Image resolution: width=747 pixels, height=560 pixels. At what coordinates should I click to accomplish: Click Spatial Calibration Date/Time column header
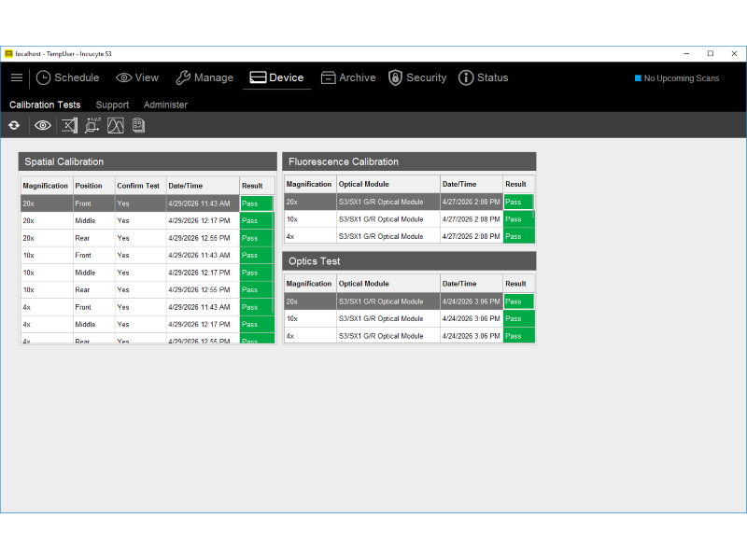[203, 186]
